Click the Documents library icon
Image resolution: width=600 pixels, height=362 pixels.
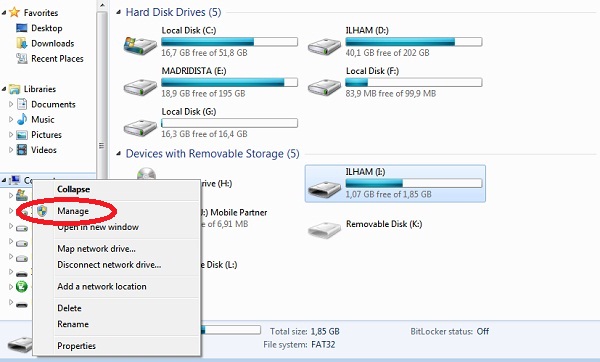(22, 104)
